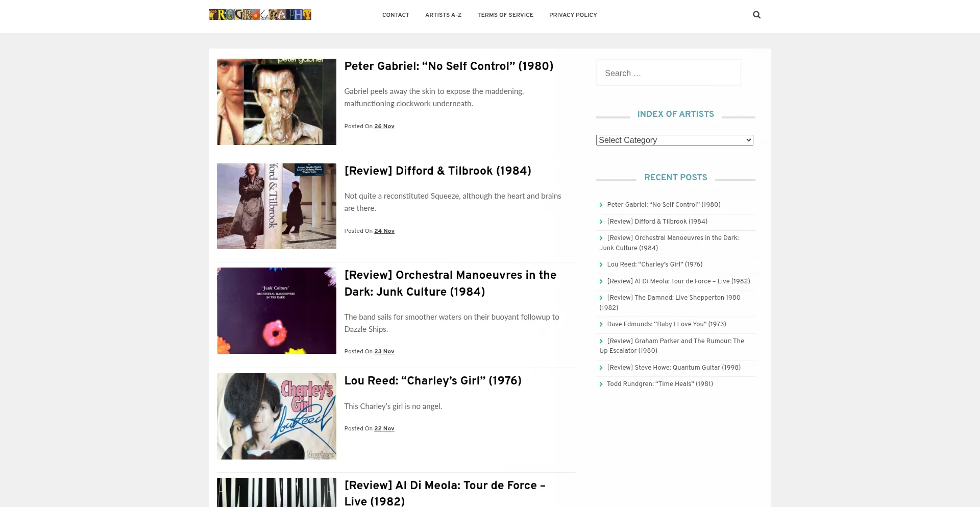Screen dimensions: 980x507
Task: Click the Junk Culture album cover image
Action: click(x=276, y=310)
